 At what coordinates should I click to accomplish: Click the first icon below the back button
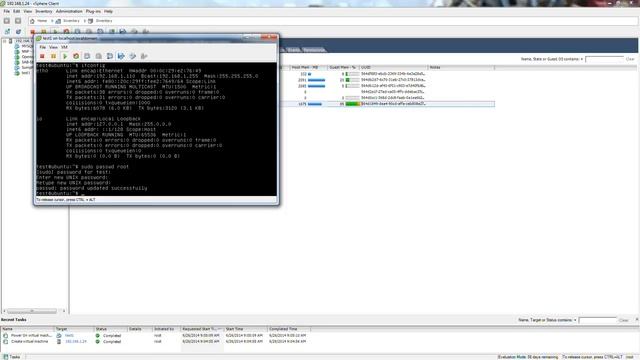pos(7,31)
